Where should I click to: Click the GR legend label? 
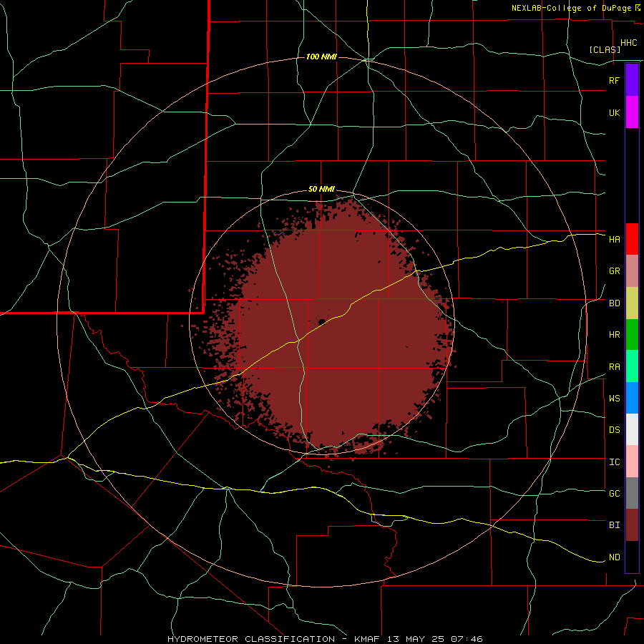[614, 271]
